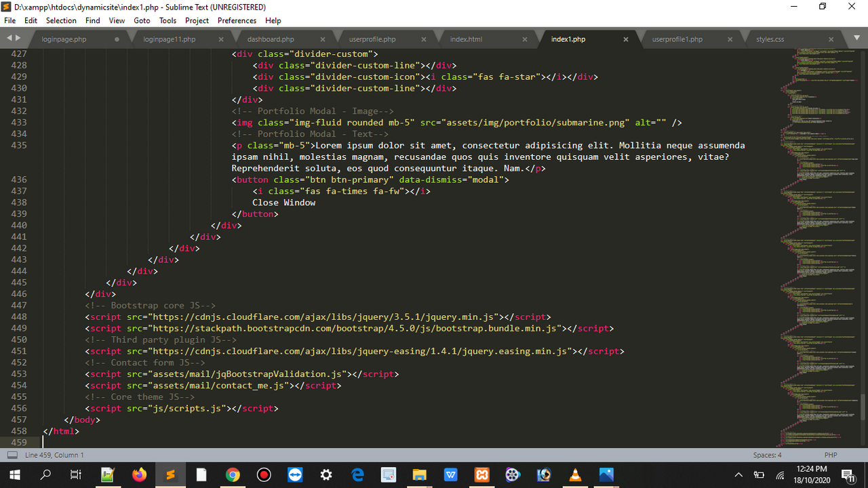Open the XAMPP control panel taskbar icon
868x488 pixels.
[481, 474]
